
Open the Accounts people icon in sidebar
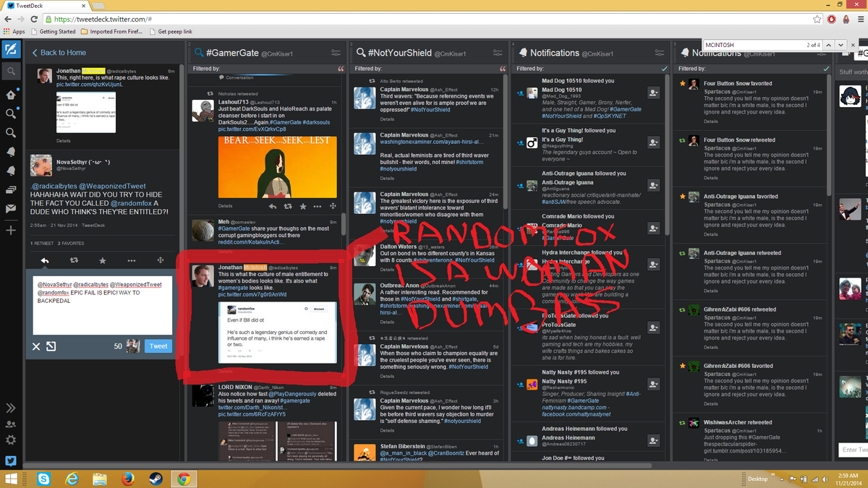point(11,424)
